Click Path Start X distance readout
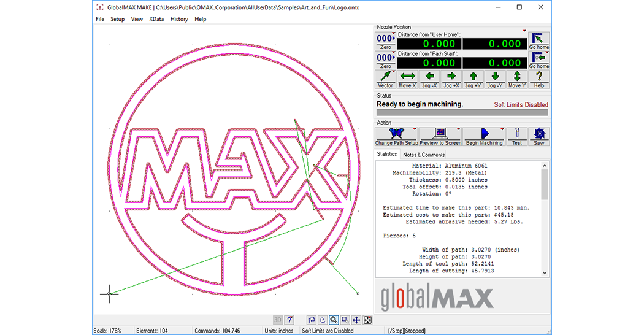Viewport: 644px width, 335px height. coord(429,63)
